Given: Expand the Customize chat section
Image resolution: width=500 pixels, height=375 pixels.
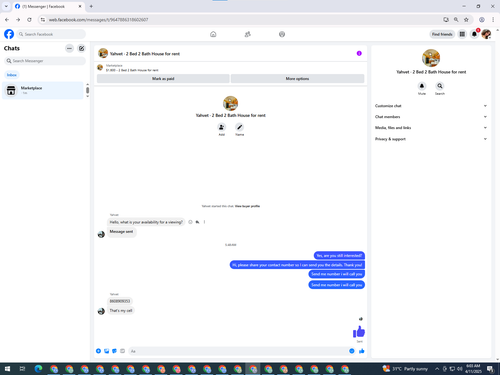Looking at the screenshot, I should (x=431, y=106).
